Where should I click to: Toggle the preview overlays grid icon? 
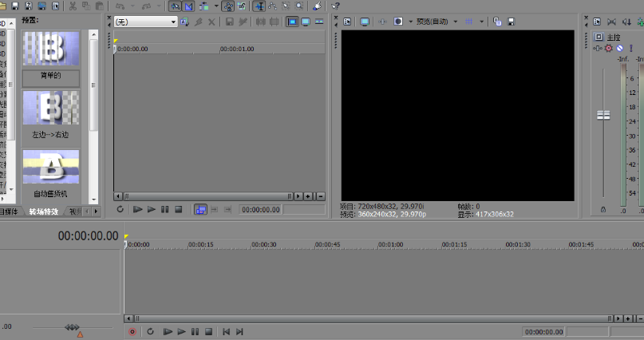[x=468, y=22]
